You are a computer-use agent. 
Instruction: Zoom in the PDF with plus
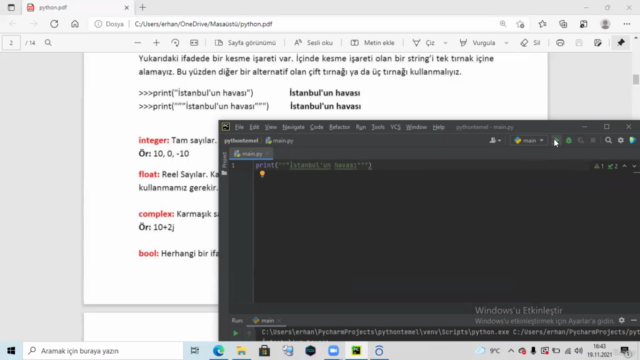coord(156,43)
